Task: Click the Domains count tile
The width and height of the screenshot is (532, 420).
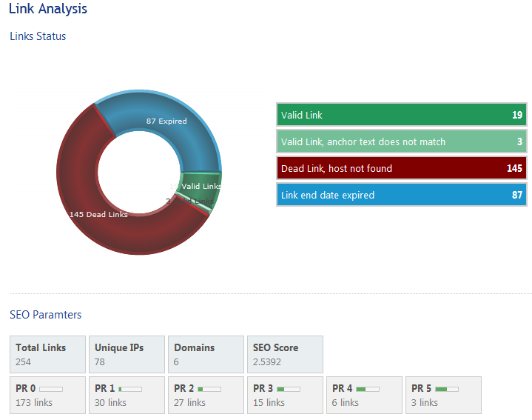Action: tap(206, 354)
